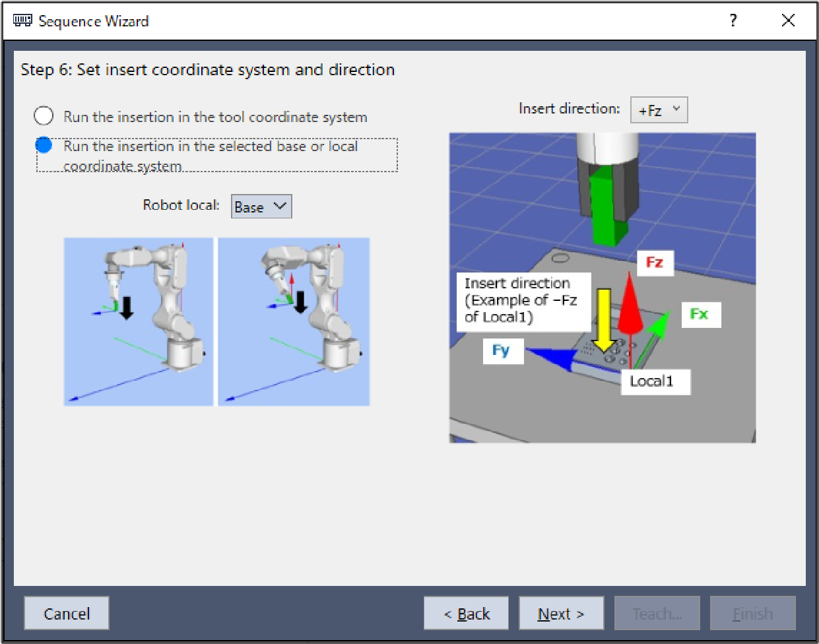Expand the Insert direction dropdown
The image size is (819, 644).
coord(659,110)
